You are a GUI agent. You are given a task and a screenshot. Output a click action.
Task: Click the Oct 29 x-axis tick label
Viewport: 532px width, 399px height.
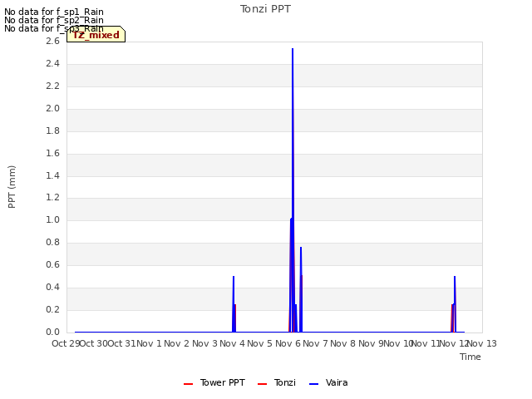(x=66, y=343)
